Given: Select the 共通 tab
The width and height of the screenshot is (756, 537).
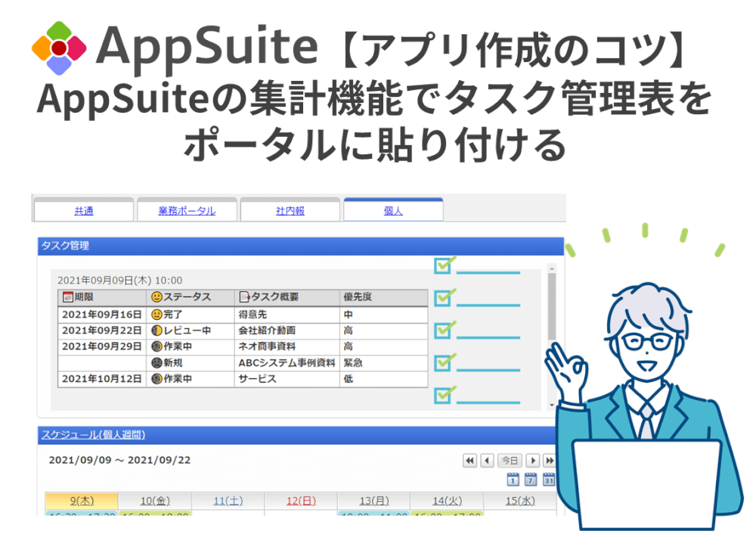Looking at the screenshot, I should (83, 210).
